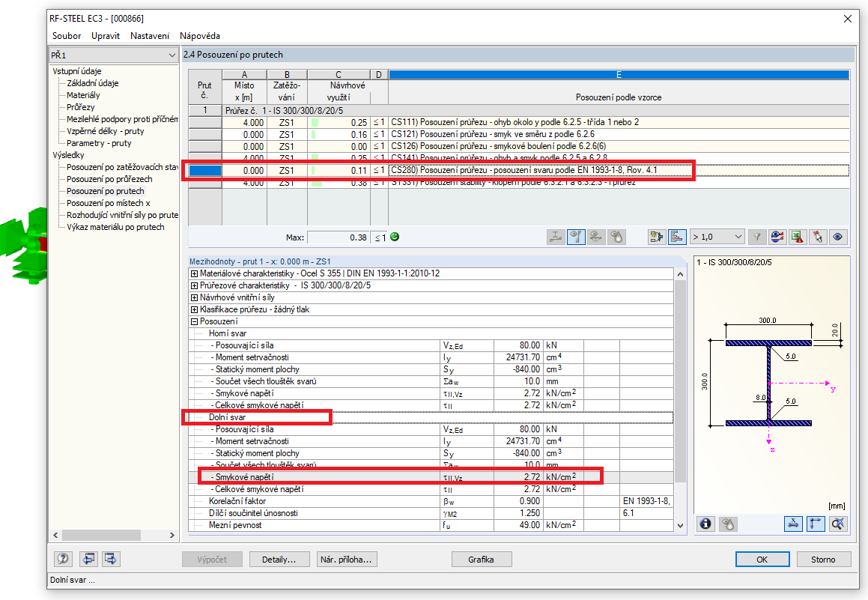Open the PŘ1 case dropdown
This screenshot has width=868, height=600.
114,55
